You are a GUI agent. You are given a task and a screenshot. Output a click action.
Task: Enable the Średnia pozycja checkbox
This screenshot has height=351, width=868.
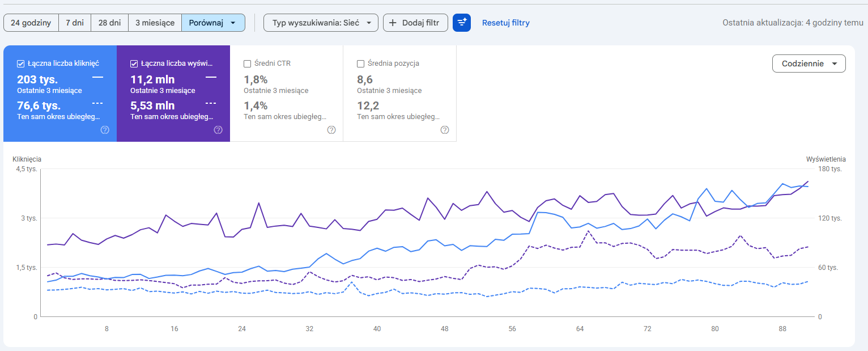click(360, 64)
